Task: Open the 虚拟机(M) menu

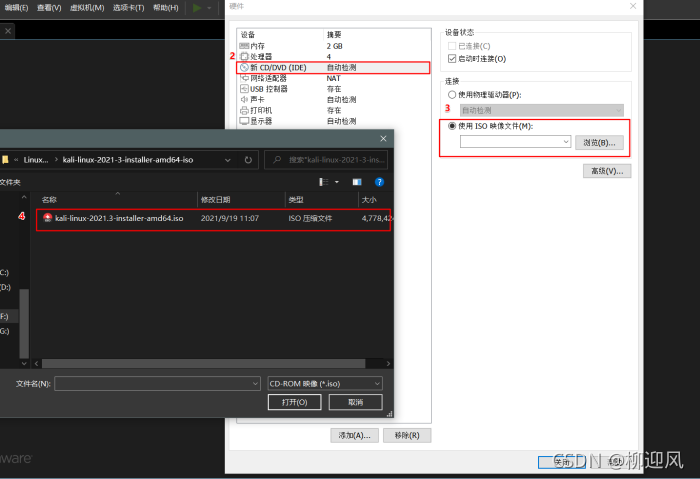Action: (x=87, y=8)
